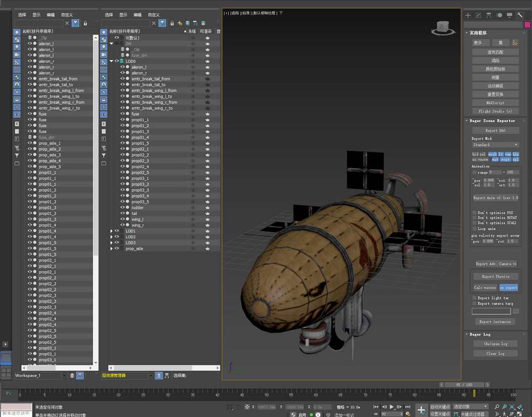
Task: Click the Export DAG button
Action: [x=495, y=130]
